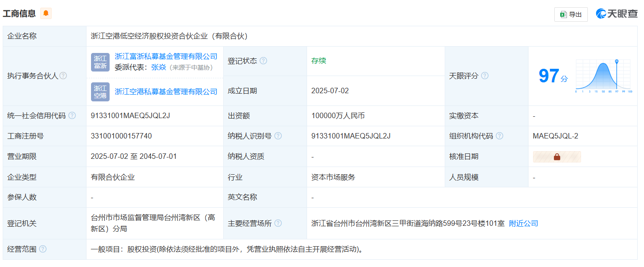The width and height of the screenshot is (644, 267).
Task: Click business term 2025-07-02 至 2045-07-01
Action: click(134, 157)
